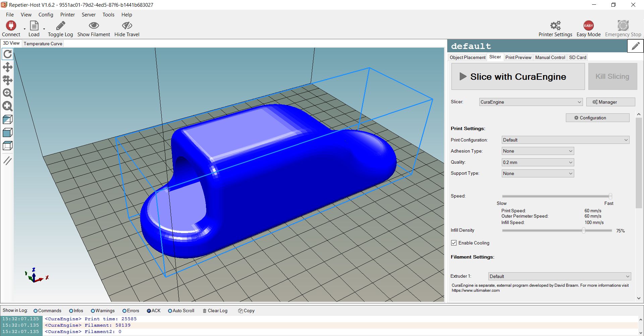644x336 pixels.
Task: Open the Configuration button
Action: [x=597, y=118]
